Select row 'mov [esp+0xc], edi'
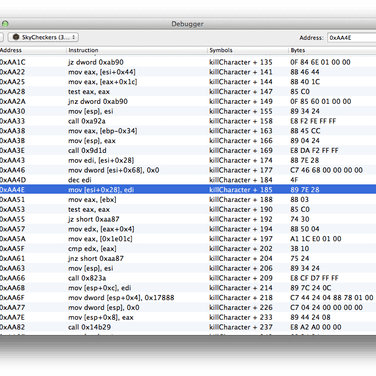 [188, 288]
